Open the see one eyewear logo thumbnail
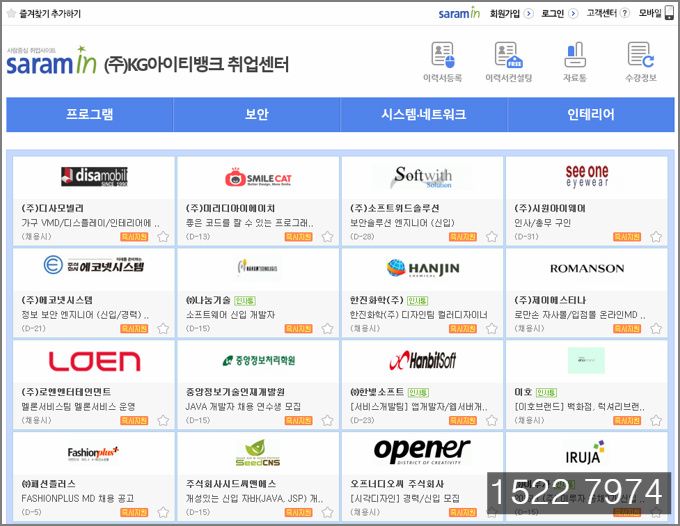 click(587, 176)
